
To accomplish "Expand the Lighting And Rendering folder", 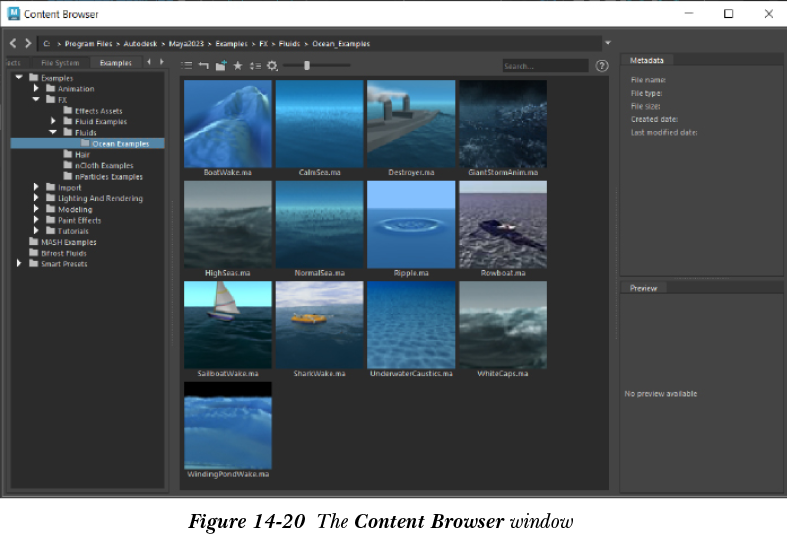I will pos(37,198).
